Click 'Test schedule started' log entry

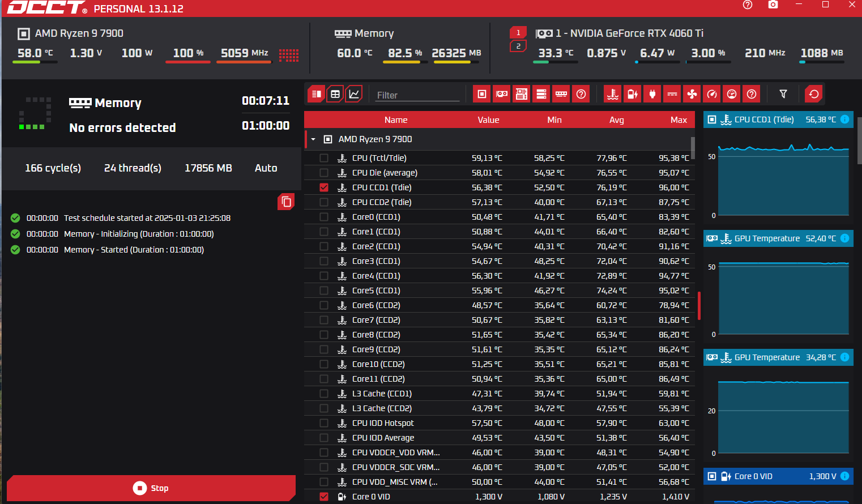[147, 218]
